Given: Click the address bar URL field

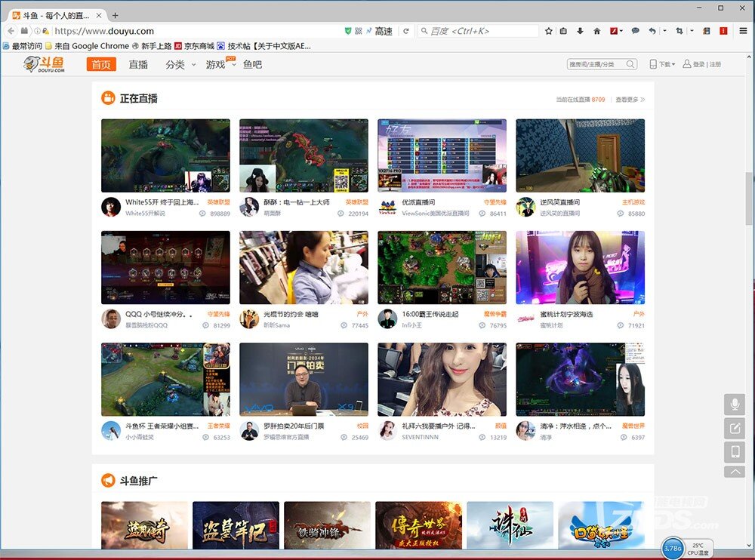Looking at the screenshot, I should [x=193, y=31].
